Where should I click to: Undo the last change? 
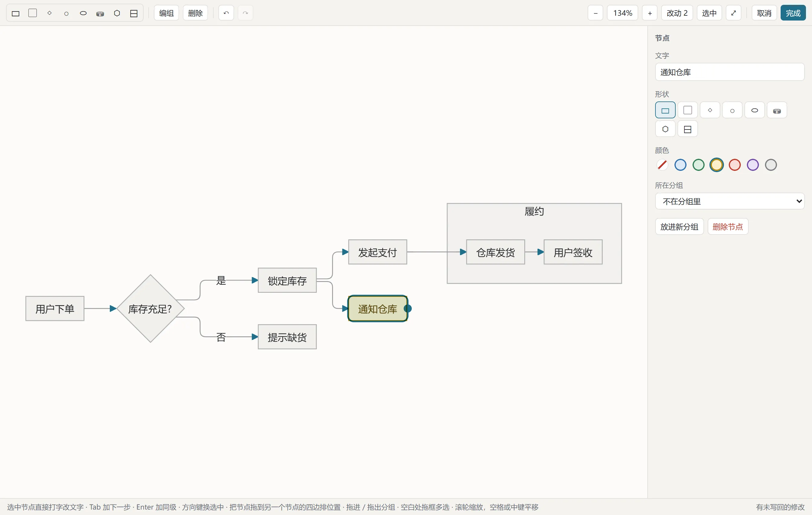226,13
